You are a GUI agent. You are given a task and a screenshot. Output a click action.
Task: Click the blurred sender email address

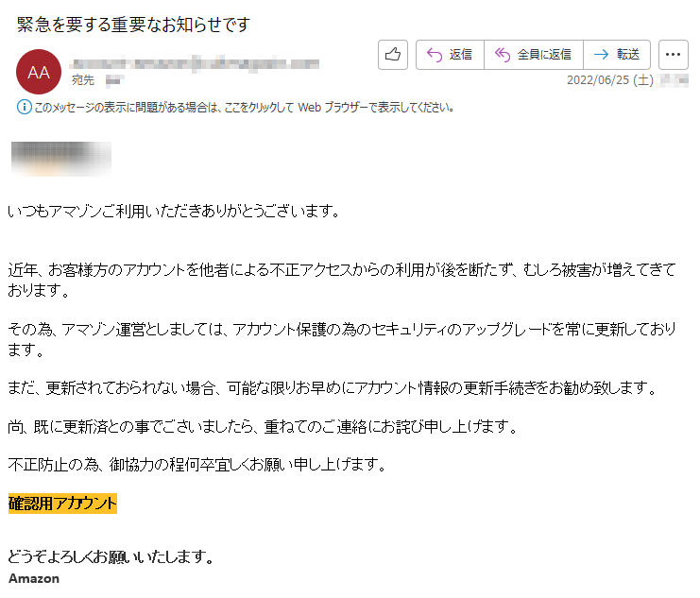pyautogui.click(x=195, y=64)
